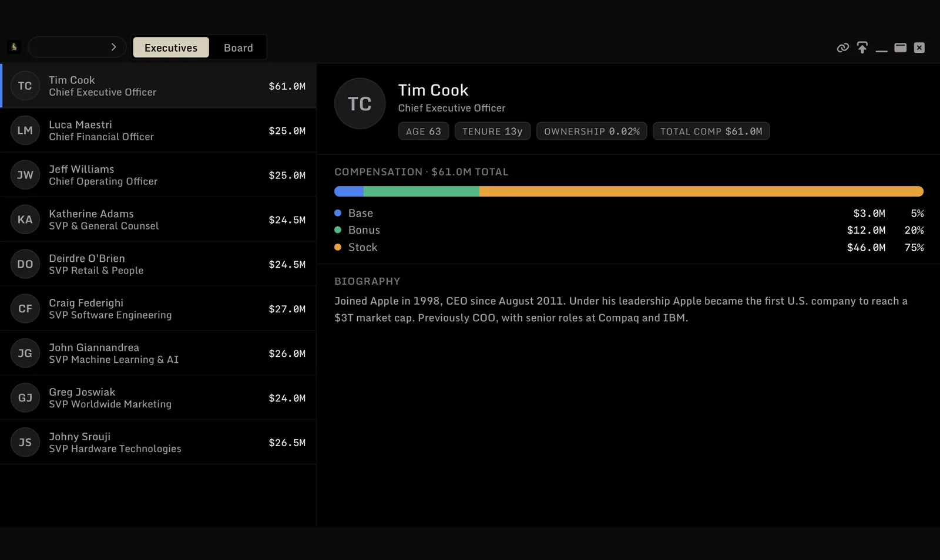Click the OWNERSHIP 0.02% badge
This screenshot has height=560, width=940.
(x=592, y=131)
